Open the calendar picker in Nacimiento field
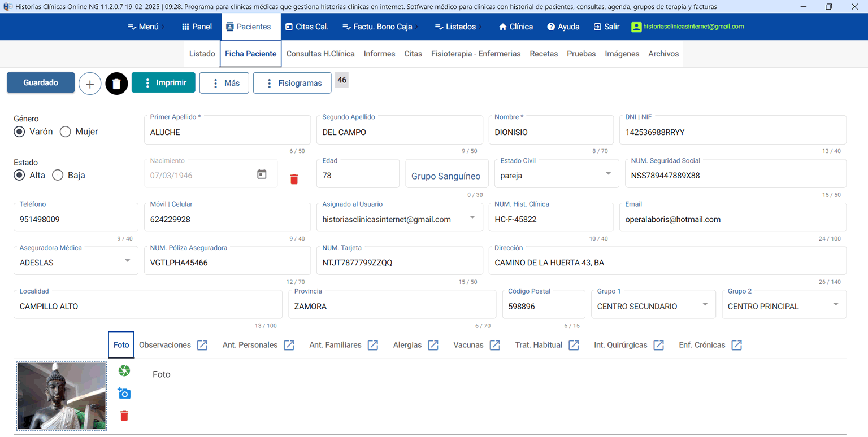 coord(262,174)
